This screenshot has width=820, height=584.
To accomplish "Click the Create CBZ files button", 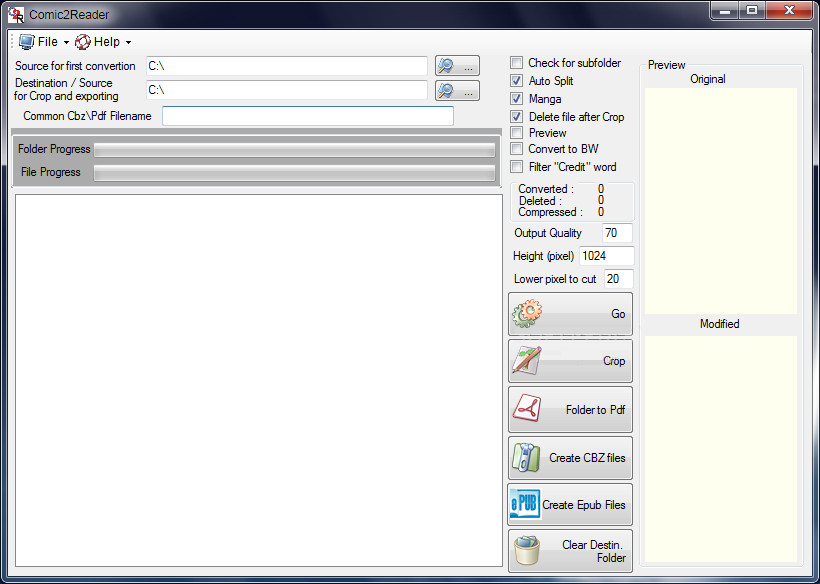I will coord(571,458).
